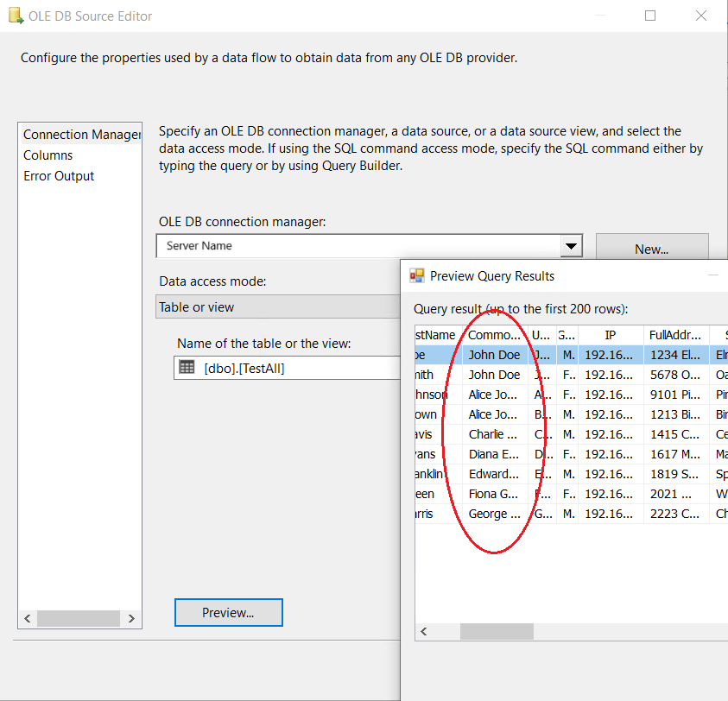Click the Preview Query Results window icon

417,276
